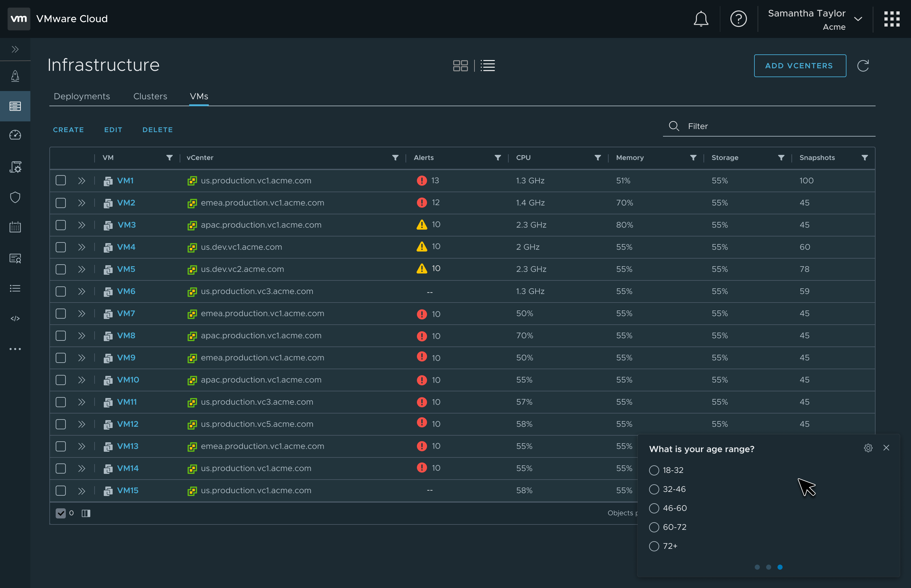Open the shield security sidebar icon
The width and height of the screenshot is (911, 588).
[15, 197]
